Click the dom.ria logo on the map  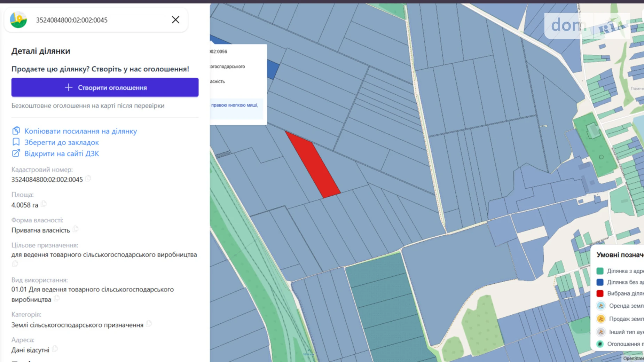[587, 26]
